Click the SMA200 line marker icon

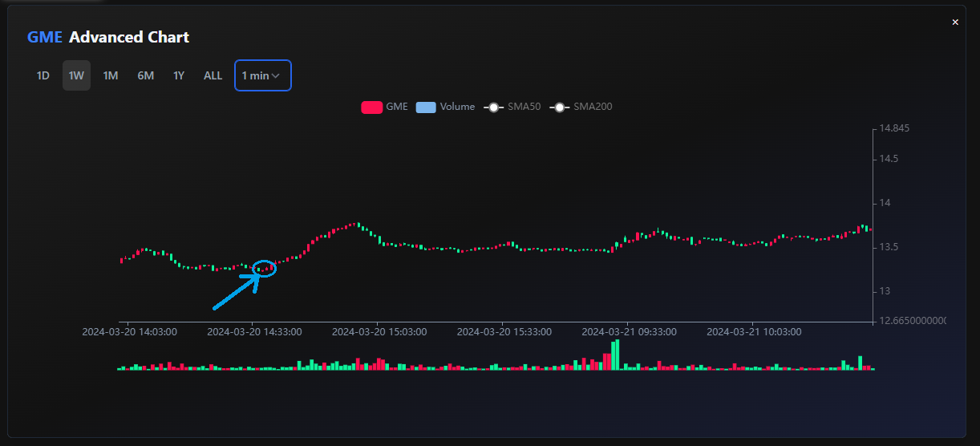coord(559,107)
